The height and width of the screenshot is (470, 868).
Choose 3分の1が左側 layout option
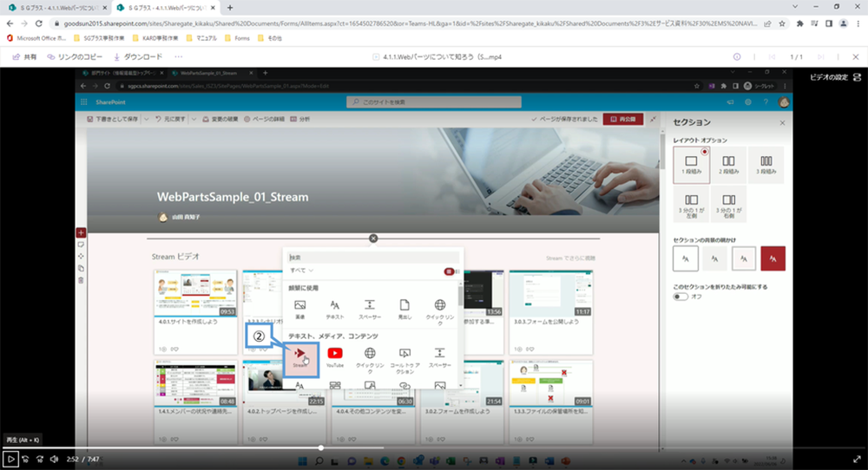pyautogui.click(x=692, y=205)
